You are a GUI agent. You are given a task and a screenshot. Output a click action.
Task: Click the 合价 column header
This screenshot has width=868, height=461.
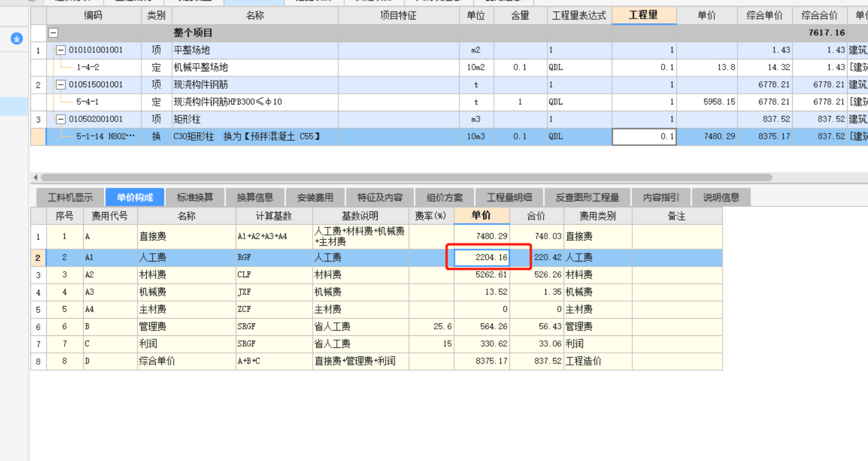[x=537, y=216]
